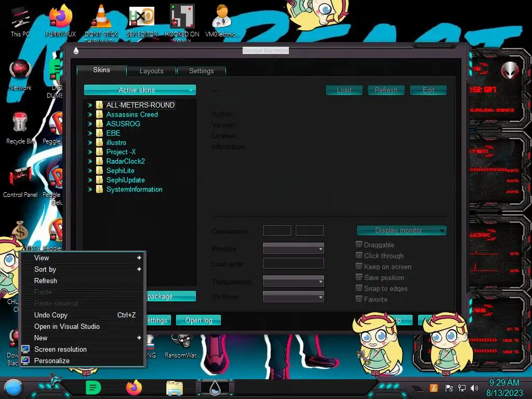Select the EBE skin folder
The width and height of the screenshot is (532, 399).
(x=113, y=133)
